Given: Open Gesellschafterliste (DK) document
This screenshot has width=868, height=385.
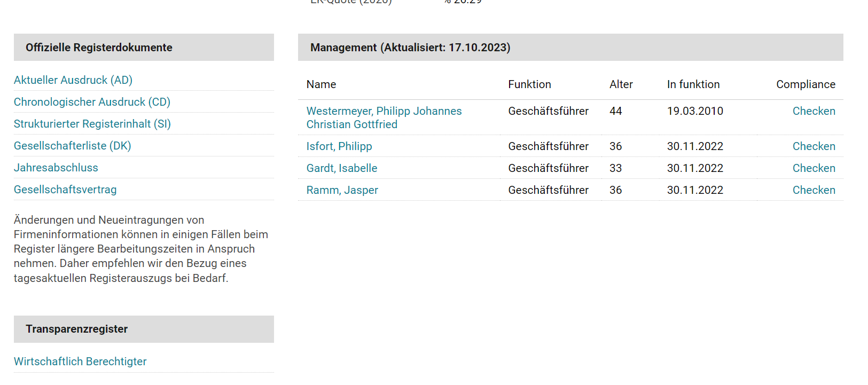Looking at the screenshot, I should (73, 146).
